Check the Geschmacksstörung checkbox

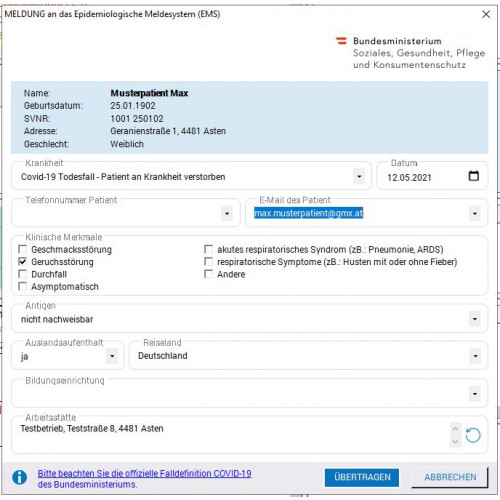pyautogui.click(x=23, y=249)
